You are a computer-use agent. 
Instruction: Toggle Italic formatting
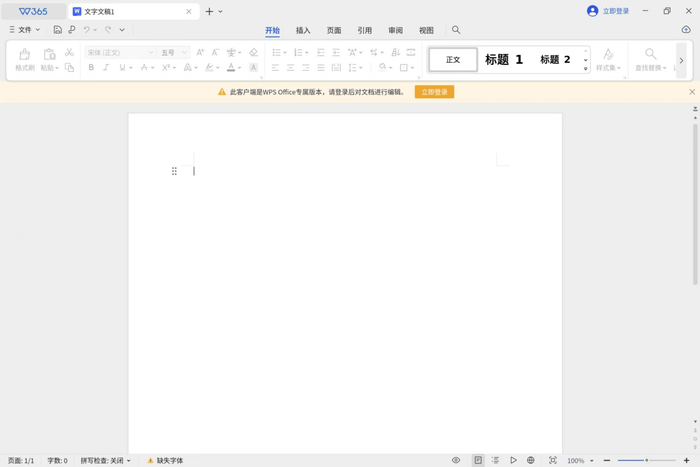click(x=106, y=68)
